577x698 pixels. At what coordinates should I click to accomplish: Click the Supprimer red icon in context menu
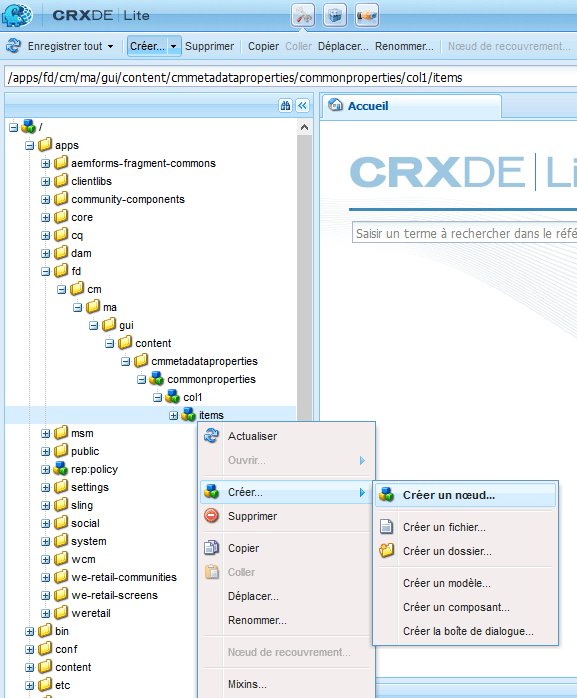pos(211,516)
